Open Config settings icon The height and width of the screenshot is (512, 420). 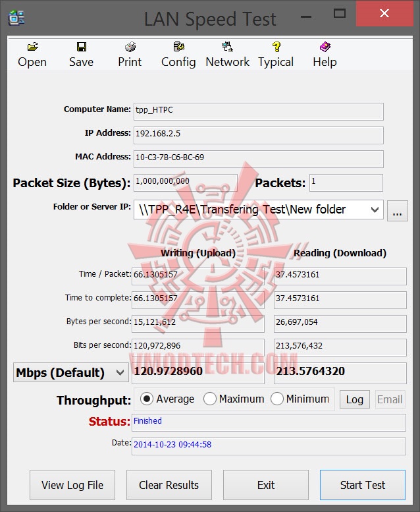179,47
